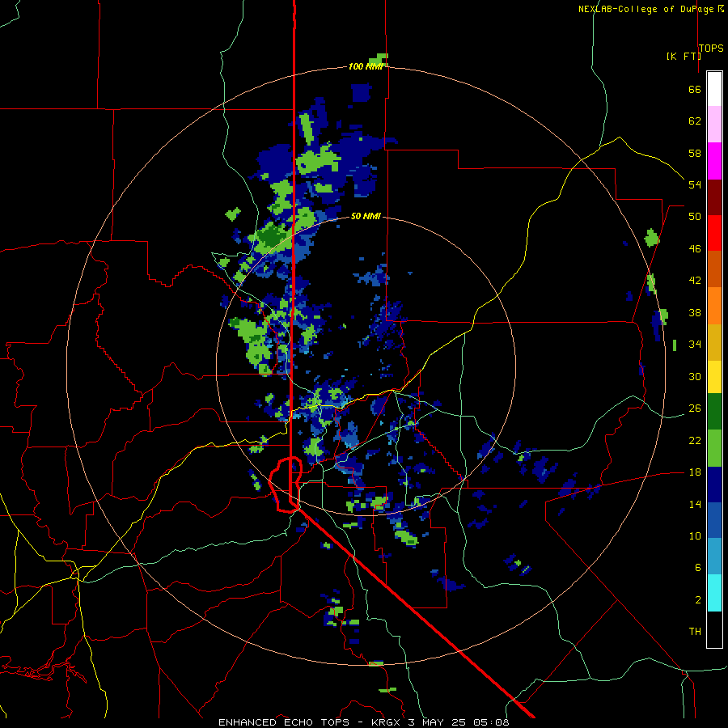
Task: Click the legend value 14
Action: click(695, 504)
